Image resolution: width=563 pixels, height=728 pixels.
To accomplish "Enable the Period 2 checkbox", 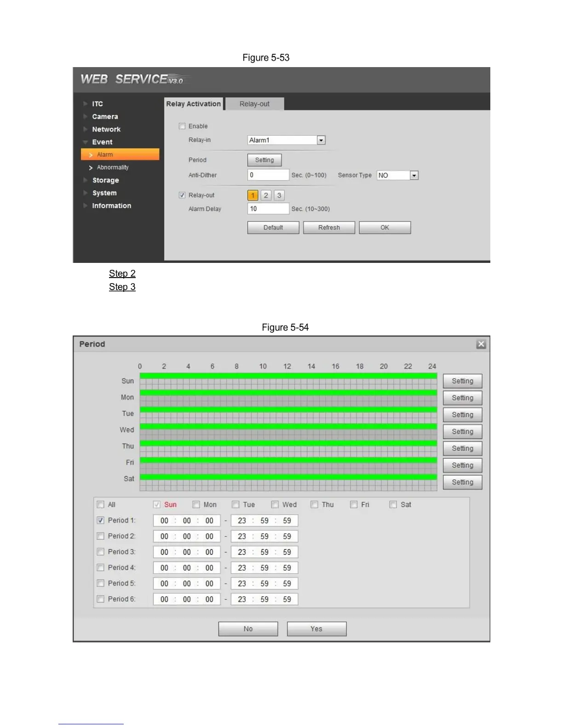I will point(101,536).
